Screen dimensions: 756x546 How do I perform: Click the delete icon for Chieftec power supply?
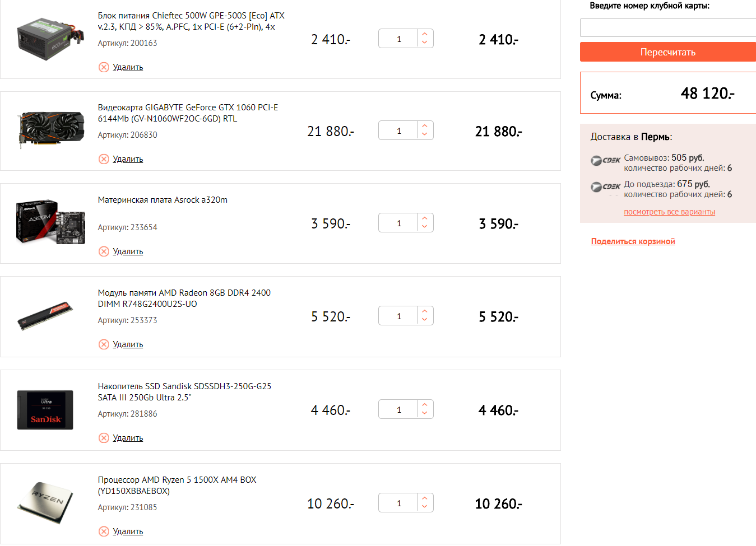click(x=104, y=67)
